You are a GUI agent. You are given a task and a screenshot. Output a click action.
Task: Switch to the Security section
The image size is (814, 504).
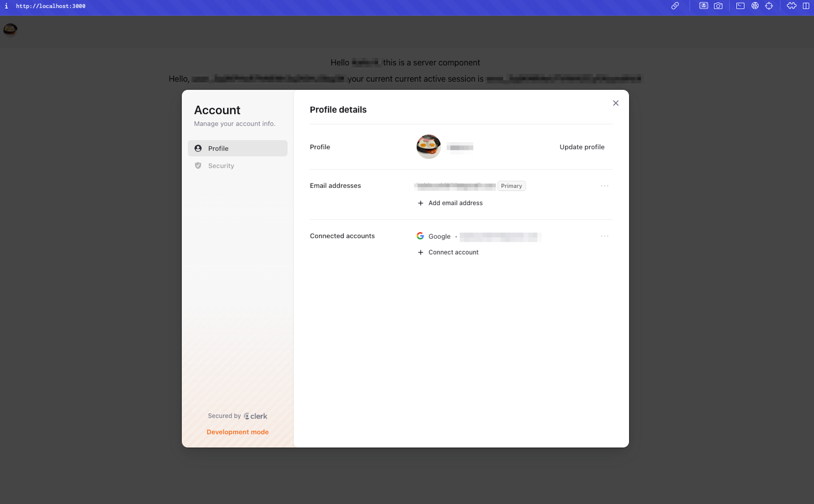pyautogui.click(x=221, y=166)
